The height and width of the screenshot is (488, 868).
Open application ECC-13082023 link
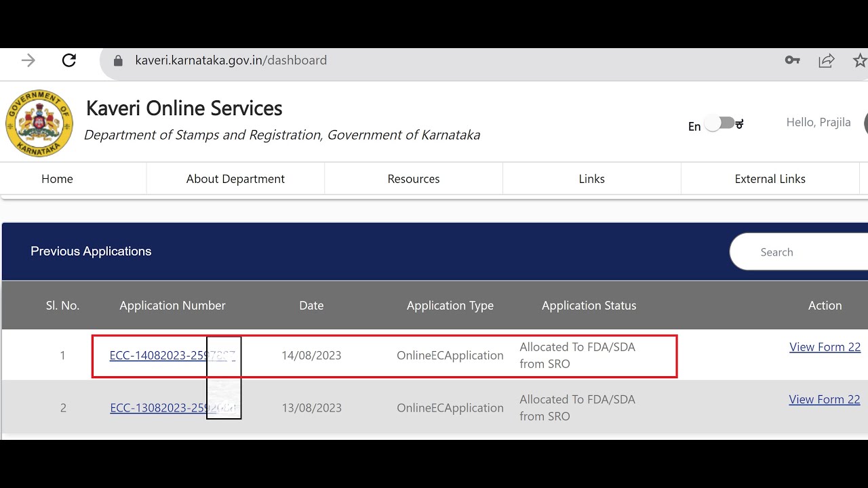173,408
